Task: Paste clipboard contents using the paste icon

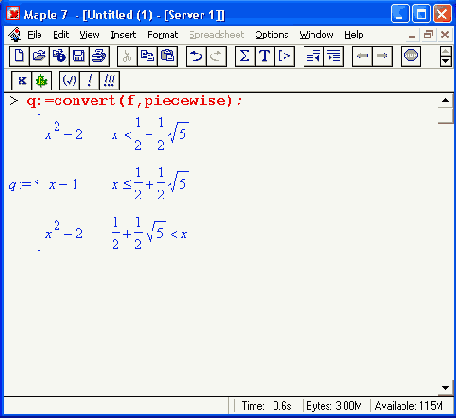Action: tap(167, 56)
